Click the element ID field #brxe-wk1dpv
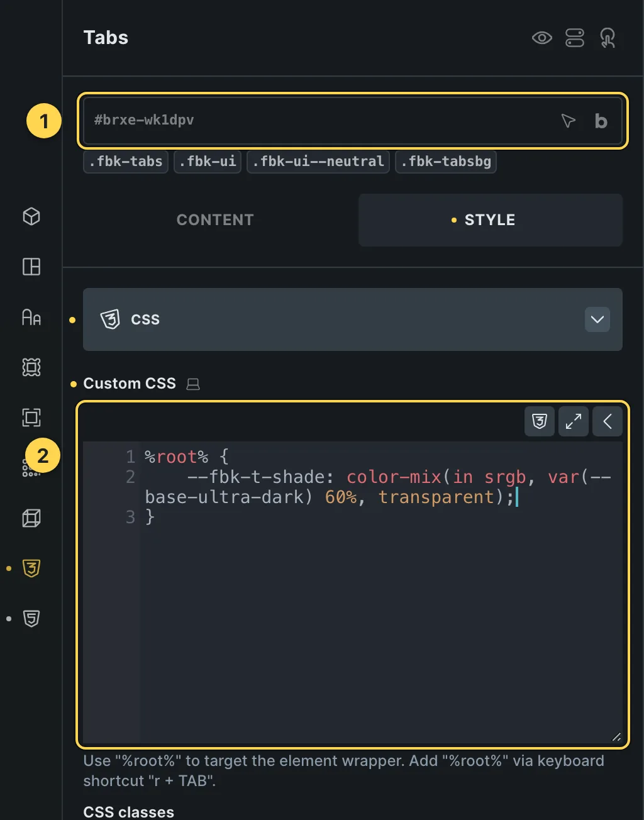 coord(353,121)
